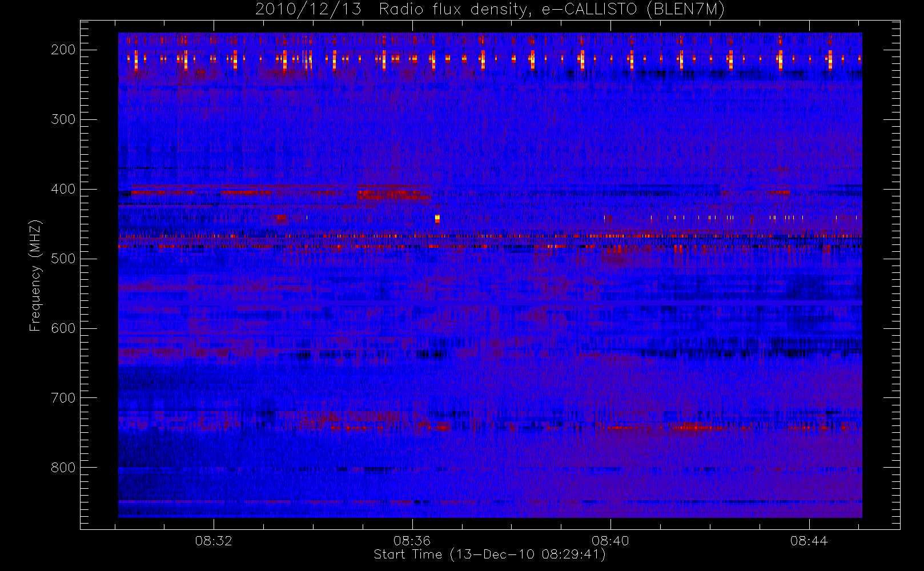This screenshot has height=571, width=924.
Task: Click the bright yellow burst near 08:36:30 at 445 MHz
Action: [437, 218]
